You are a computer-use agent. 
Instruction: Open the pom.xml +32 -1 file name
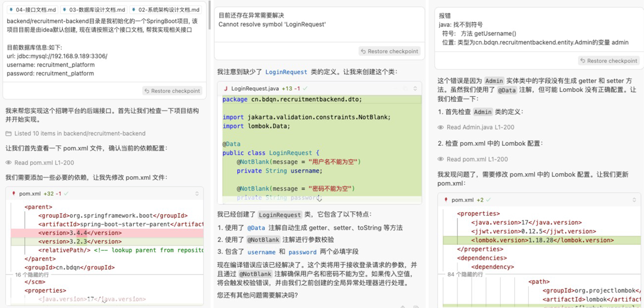30,194
